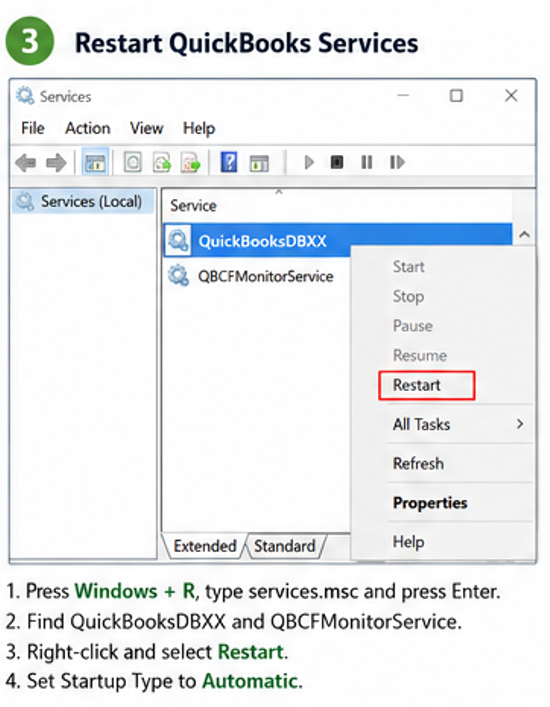Image resolution: width=550 pixels, height=707 pixels.
Task: Click the Refresh toolbar icon
Action: pos(161,162)
